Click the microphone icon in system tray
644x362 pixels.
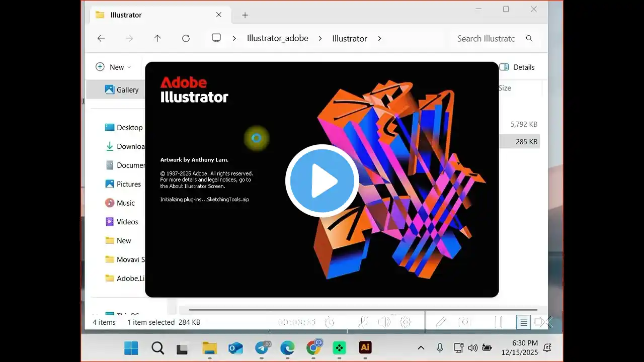[x=440, y=347]
